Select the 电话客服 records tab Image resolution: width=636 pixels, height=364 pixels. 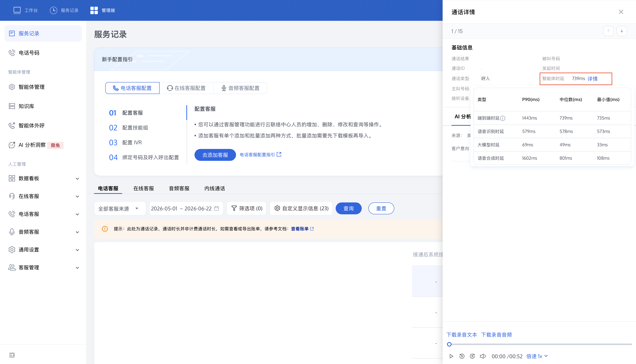108,188
